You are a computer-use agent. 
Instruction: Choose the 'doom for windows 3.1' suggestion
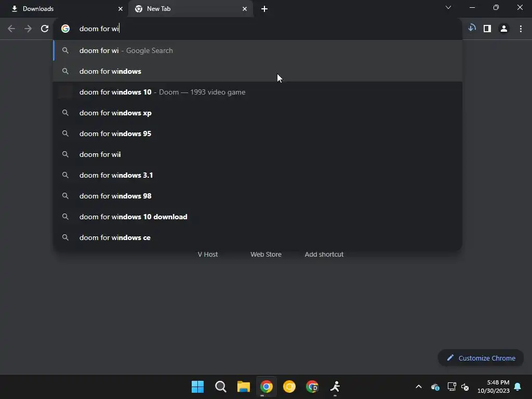coord(258,175)
